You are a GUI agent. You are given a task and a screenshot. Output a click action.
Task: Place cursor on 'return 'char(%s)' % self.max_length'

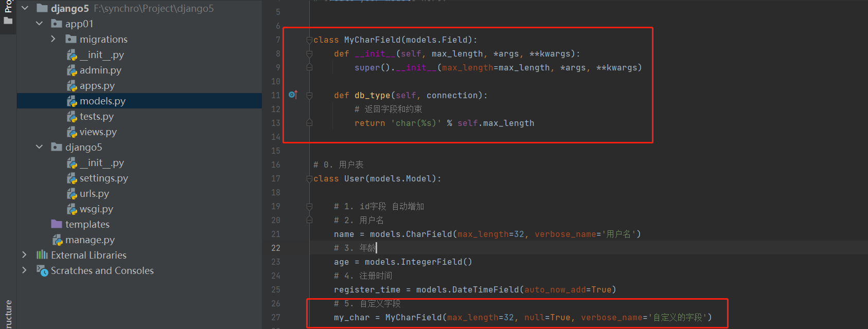click(444, 123)
